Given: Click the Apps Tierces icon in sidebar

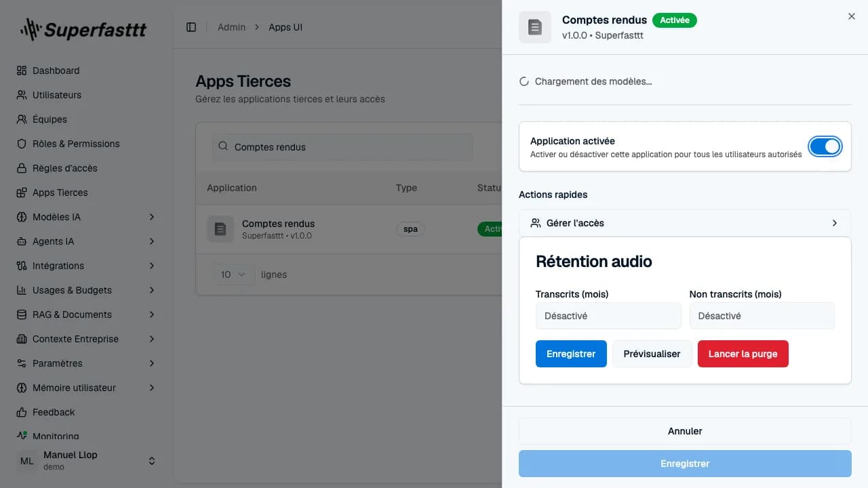Looking at the screenshot, I should [x=22, y=192].
